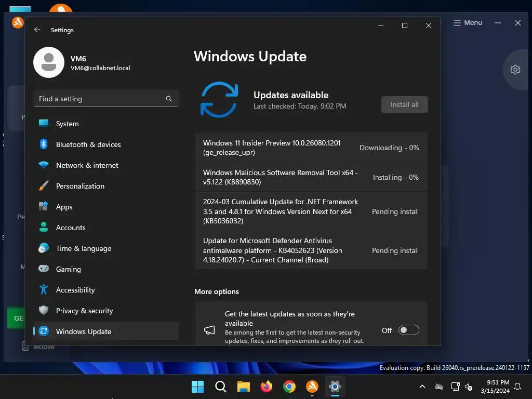Screen dimensions: 532x399
Task: Click the Windows Update sidebar icon
Action: click(44, 331)
